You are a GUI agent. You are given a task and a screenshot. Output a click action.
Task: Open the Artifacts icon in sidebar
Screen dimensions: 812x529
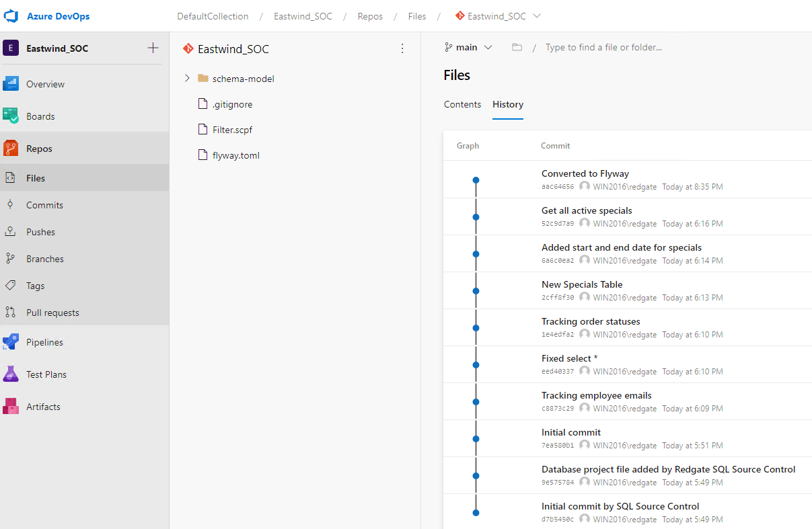coord(11,407)
